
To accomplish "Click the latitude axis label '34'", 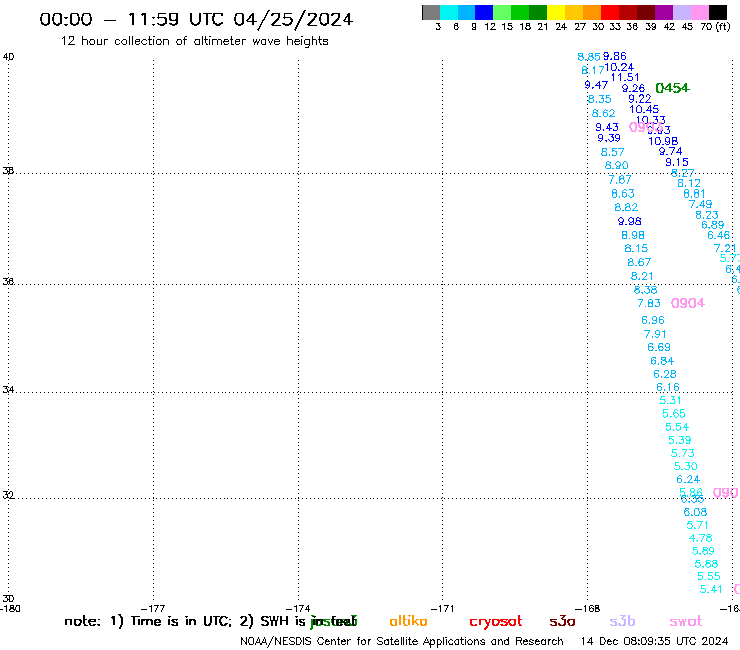I will click(8, 390).
